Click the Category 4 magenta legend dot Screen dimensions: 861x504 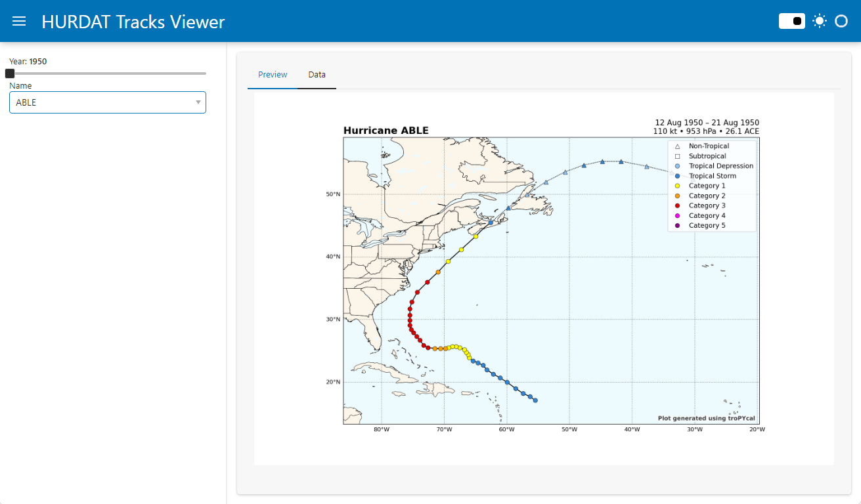pyautogui.click(x=677, y=215)
